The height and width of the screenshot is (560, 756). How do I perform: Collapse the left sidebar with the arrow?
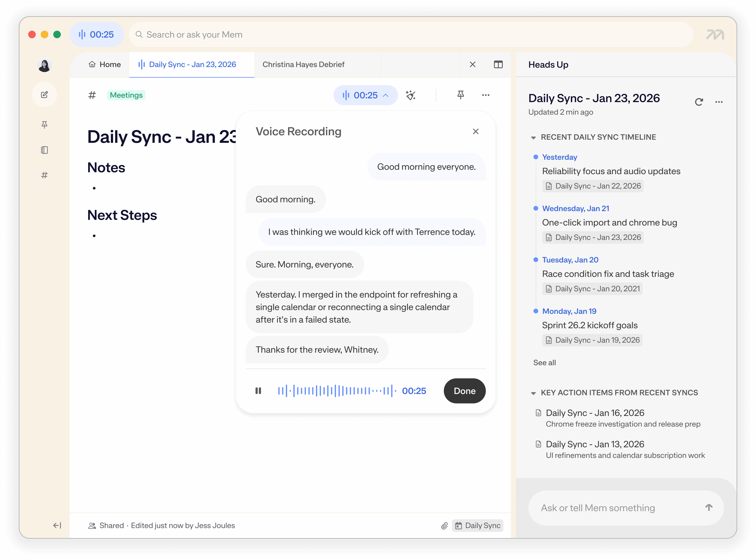57,525
